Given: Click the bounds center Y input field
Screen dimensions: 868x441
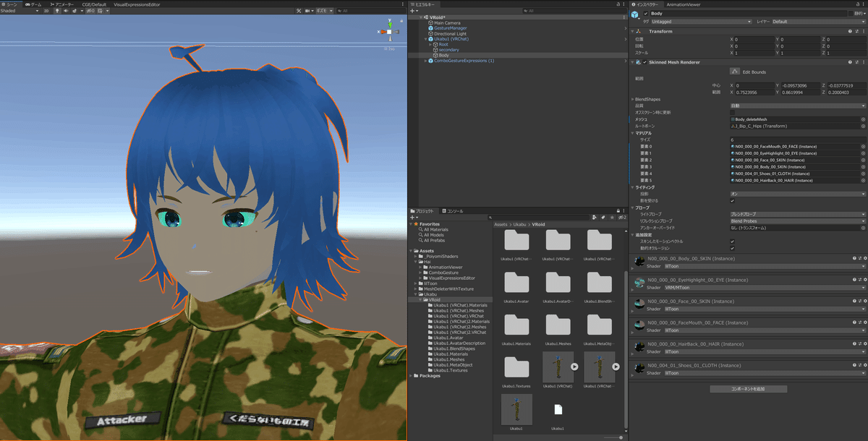Looking at the screenshot, I should [801, 85].
